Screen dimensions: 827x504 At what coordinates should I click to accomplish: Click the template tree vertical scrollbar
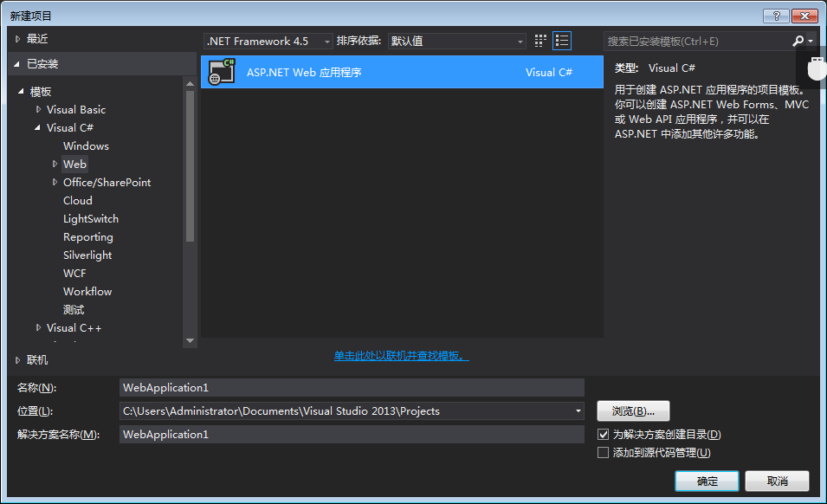coord(190,166)
